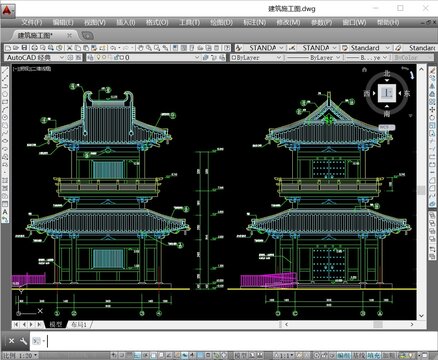This screenshot has height=360, width=438.
Task: Expand the Standard table style dropdown
Action: (x=388, y=48)
